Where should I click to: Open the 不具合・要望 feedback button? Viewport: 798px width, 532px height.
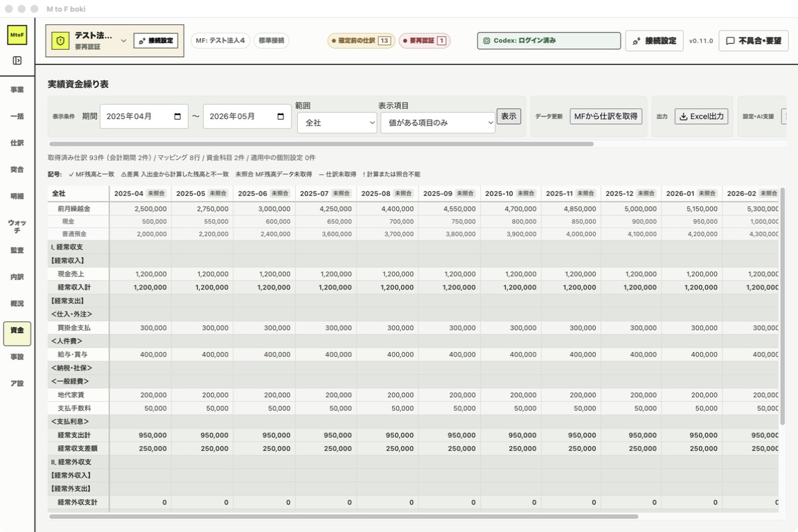click(753, 41)
